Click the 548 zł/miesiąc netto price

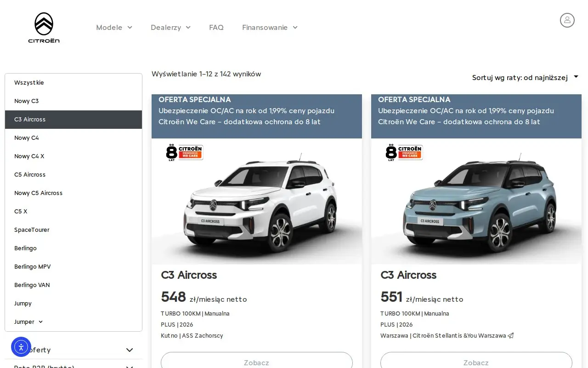click(204, 297)
